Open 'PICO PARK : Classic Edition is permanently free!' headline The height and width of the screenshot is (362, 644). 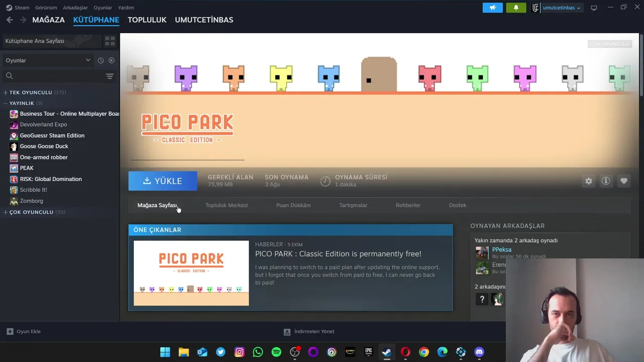pos(338,254)
